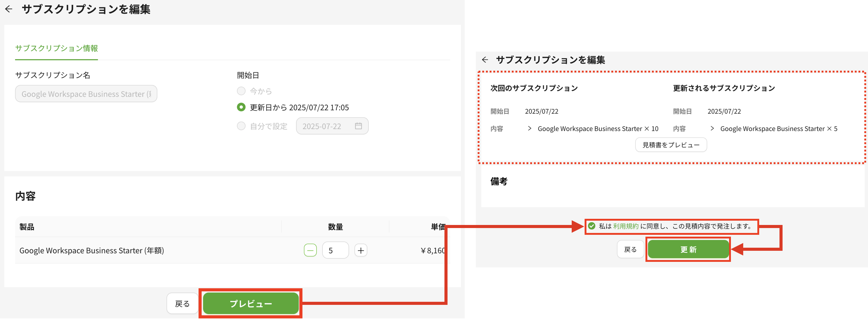Toggle the terms agreement check circle
This screenshot has width=868, height=319.
tap(591, 226)
